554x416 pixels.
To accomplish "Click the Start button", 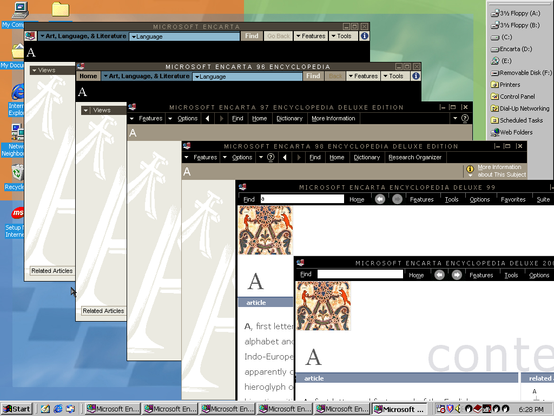I will [x=17, y=409].
